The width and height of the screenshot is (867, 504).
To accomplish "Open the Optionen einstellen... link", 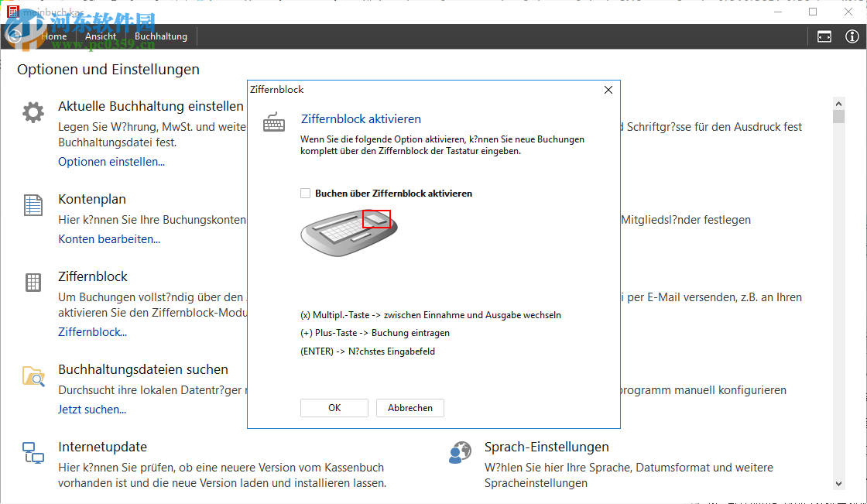I will 111,162.
